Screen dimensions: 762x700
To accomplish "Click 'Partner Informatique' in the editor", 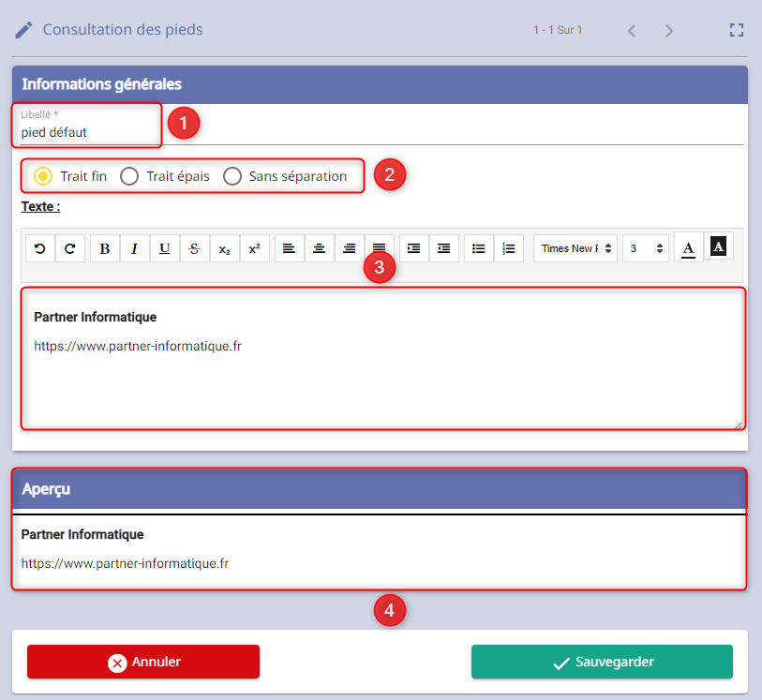I will coord(96,318).
